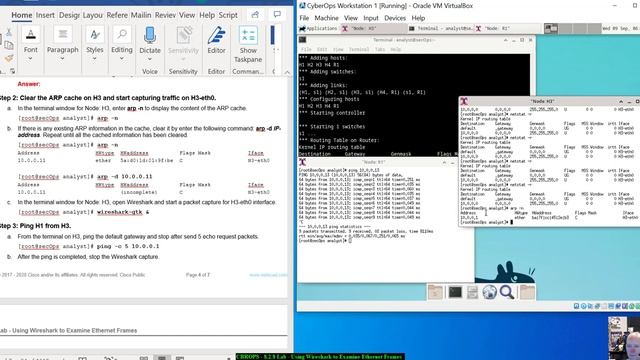This screenshot has width=640, height=360.
Task: Click 'ping -c 5 10.0.0.1' command text
Action: [128, 246]
